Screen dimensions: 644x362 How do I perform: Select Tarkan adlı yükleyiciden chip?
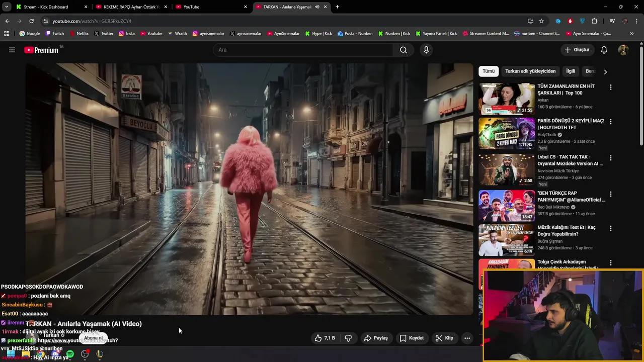(x=530, y=71)
